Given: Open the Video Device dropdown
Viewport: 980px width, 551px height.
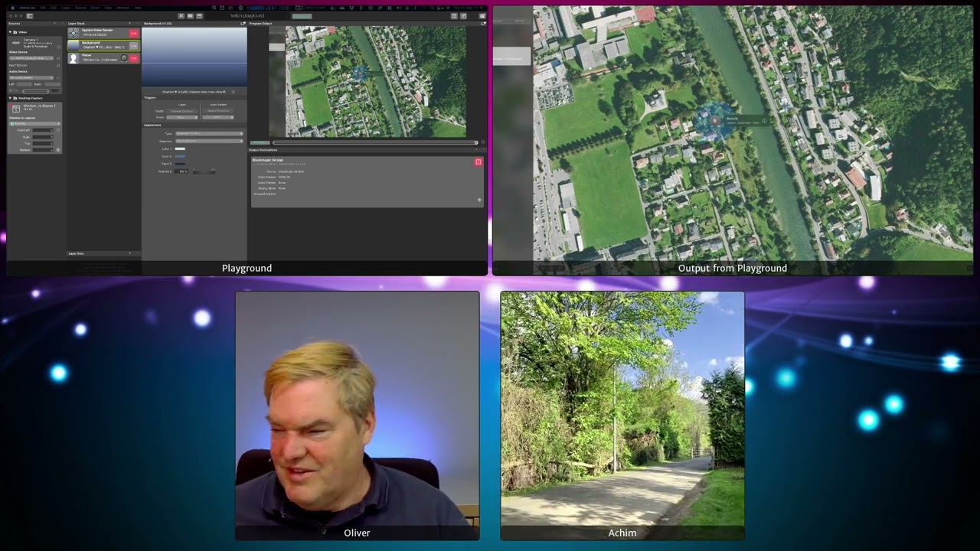Looking at the screenshot, I should tap(31, 58).
